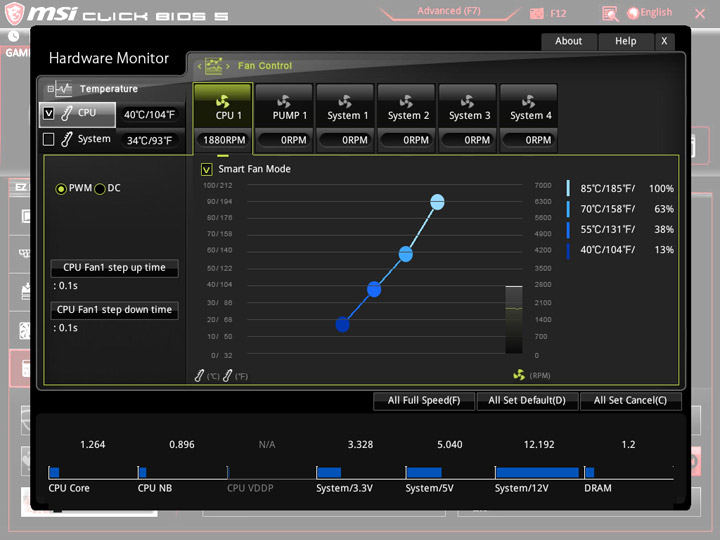Click the RPM level indicator bar

514,320
